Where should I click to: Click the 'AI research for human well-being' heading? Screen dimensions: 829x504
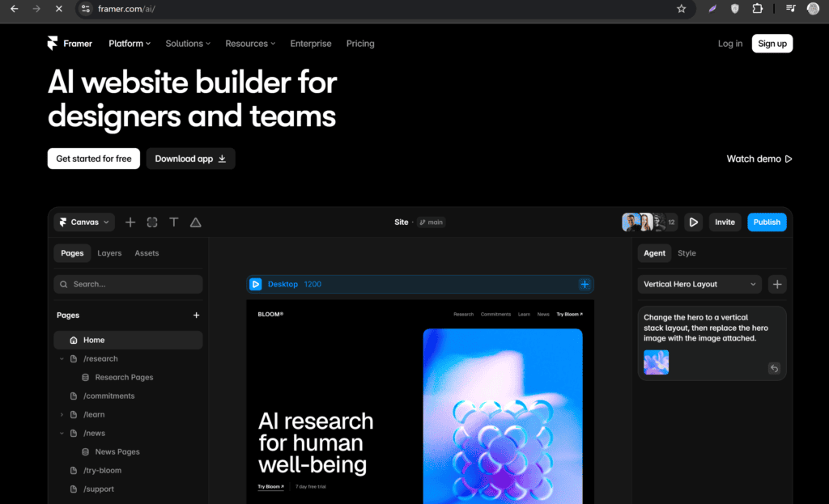pyautogui.click(x=316, y=443)
